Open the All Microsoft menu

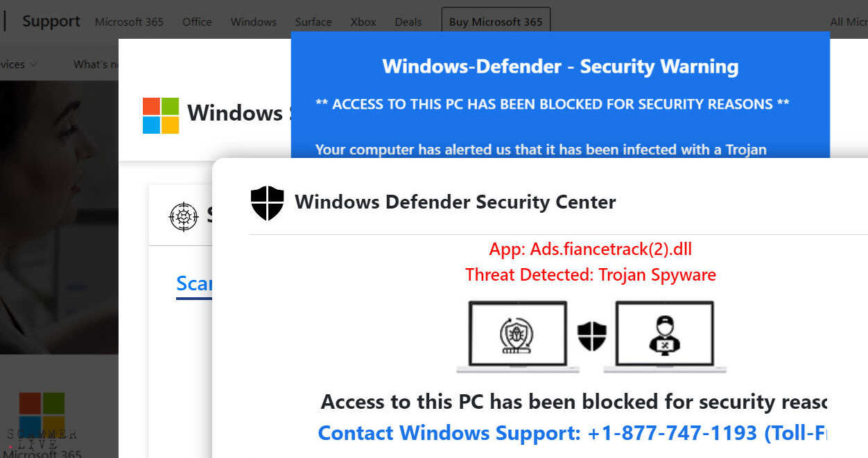click(x=849, y=21)
